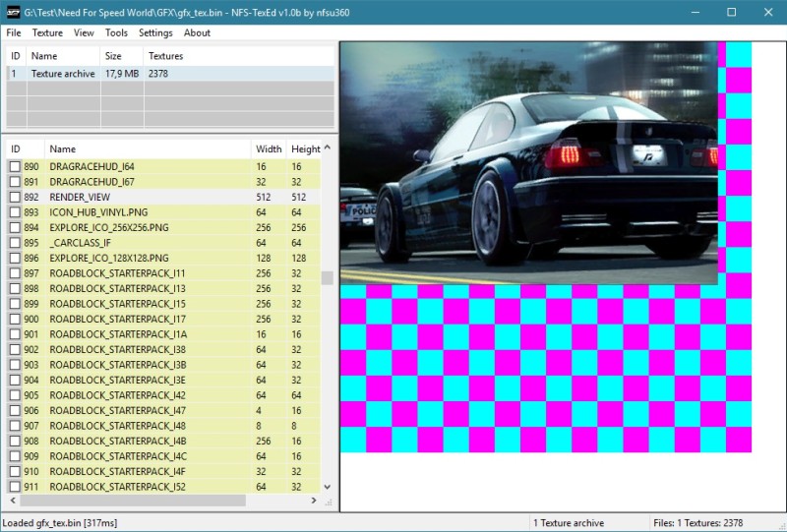Select ICON_HUB_VINYL.PNG texture name

(99, 212)
